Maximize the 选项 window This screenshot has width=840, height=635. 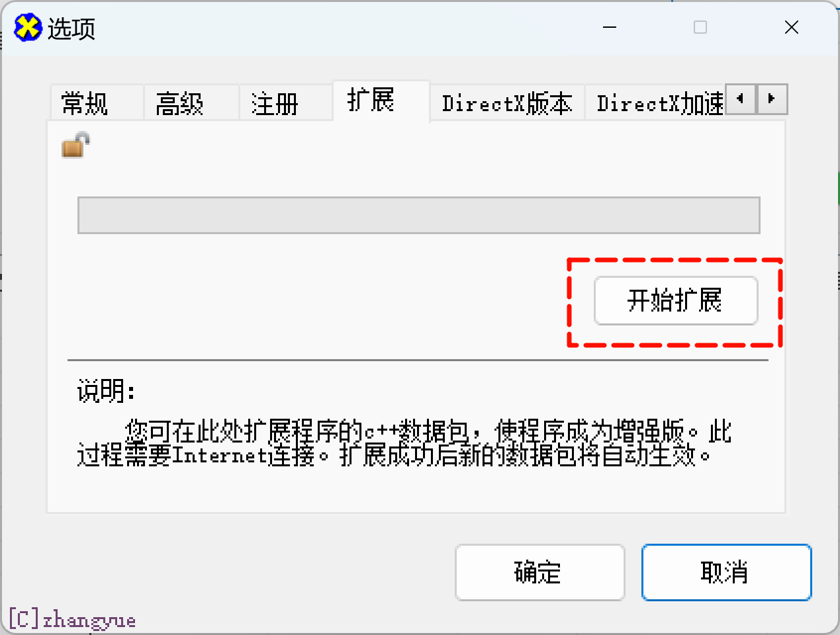coord(700,27)
